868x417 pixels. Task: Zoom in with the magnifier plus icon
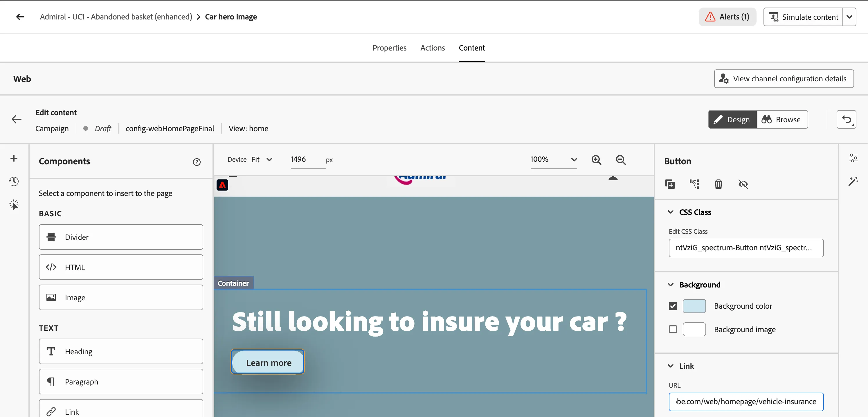[596, 160]
